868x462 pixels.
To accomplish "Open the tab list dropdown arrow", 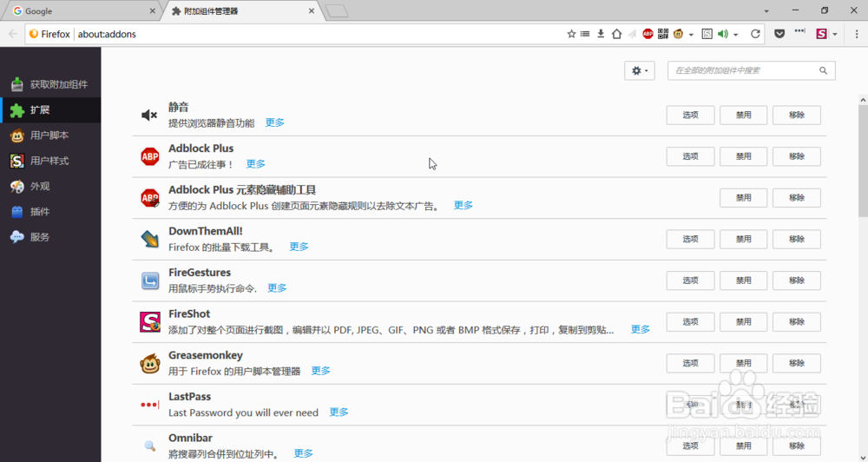I will 766,11.
